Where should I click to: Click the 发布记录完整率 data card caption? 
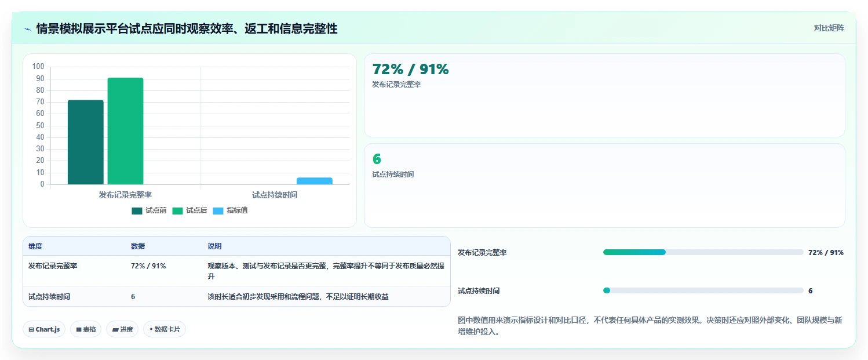[x=396, y=85]
